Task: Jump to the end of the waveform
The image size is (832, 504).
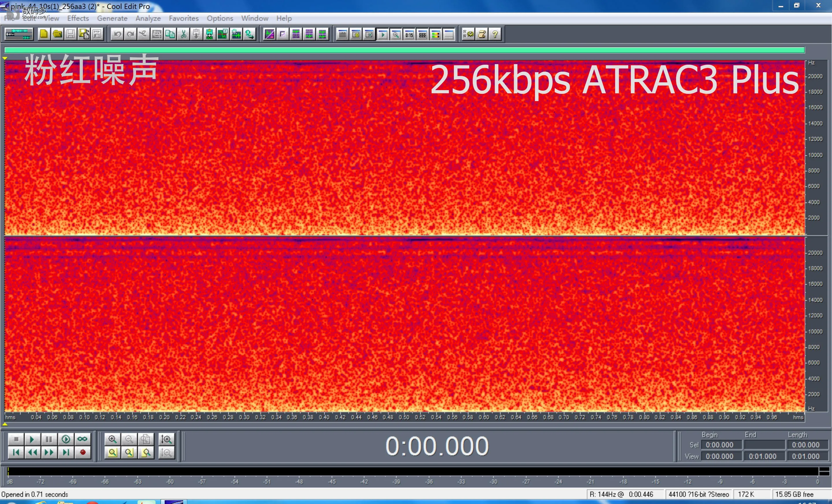Action: tap(66, 452)
